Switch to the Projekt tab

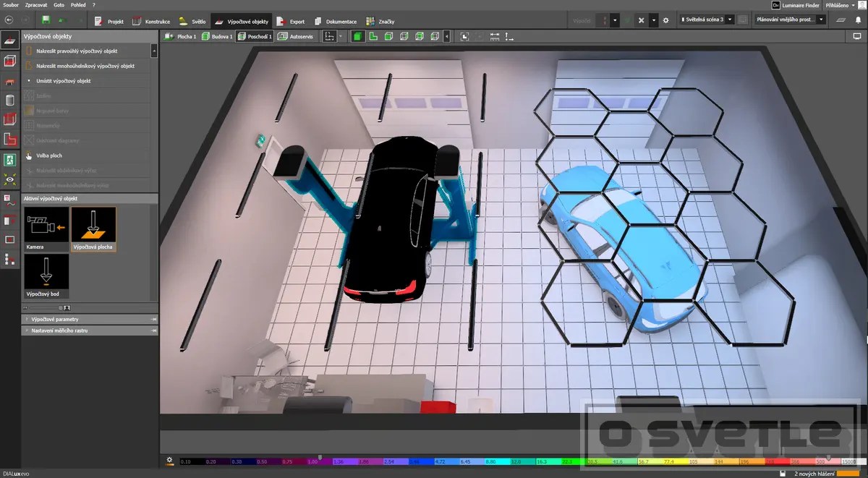click(109, 21)
